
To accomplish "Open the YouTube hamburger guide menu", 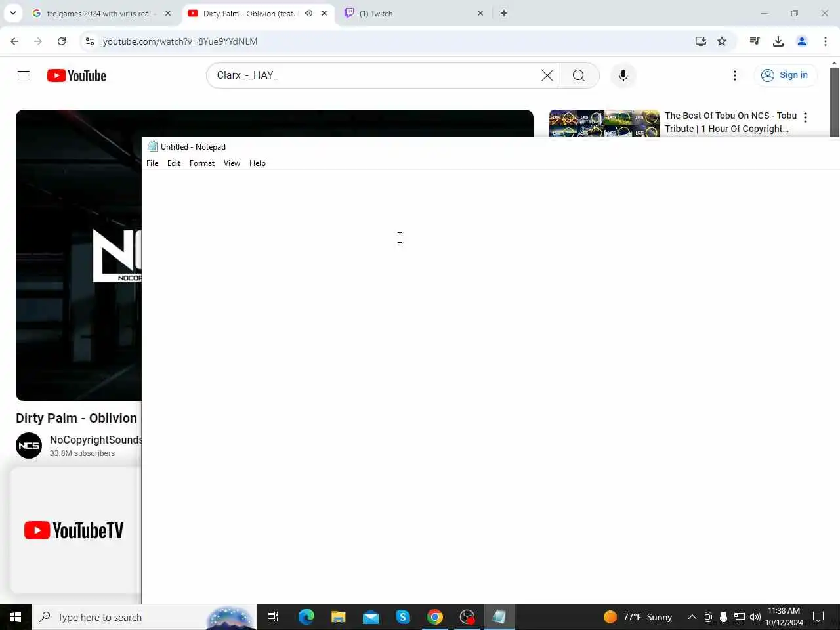I will point(24,75).
